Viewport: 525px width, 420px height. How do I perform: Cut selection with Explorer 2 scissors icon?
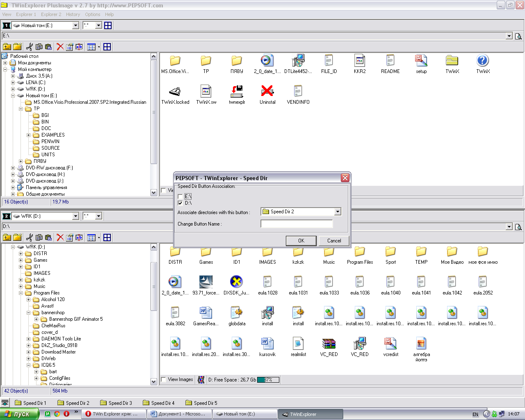pyautogui.click(x=29, y=237)
